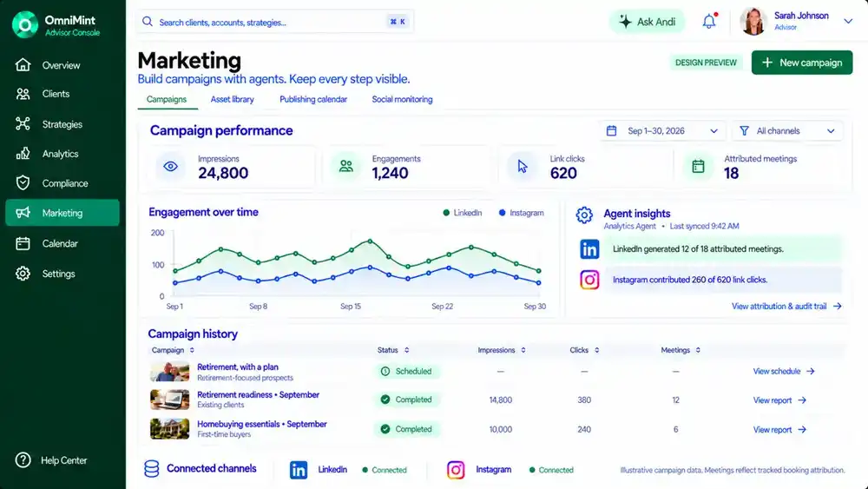This screenshot has height=489, width=868.
Task: Click the Analytics bar chart icon
Action: coord(23,154)
